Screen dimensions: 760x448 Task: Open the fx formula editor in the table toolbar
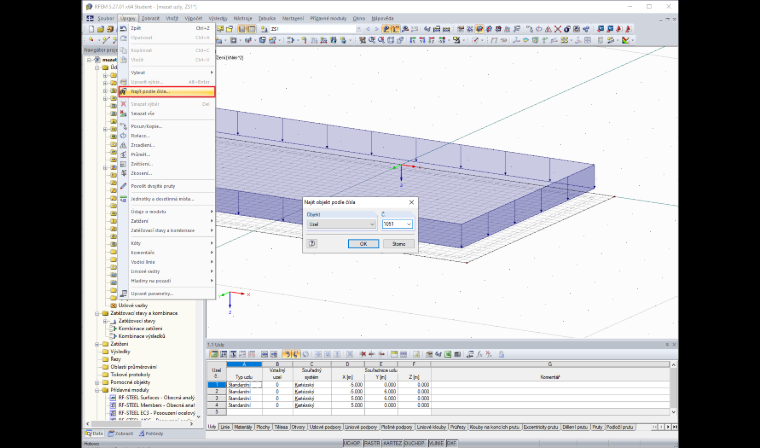coord(480,354)
